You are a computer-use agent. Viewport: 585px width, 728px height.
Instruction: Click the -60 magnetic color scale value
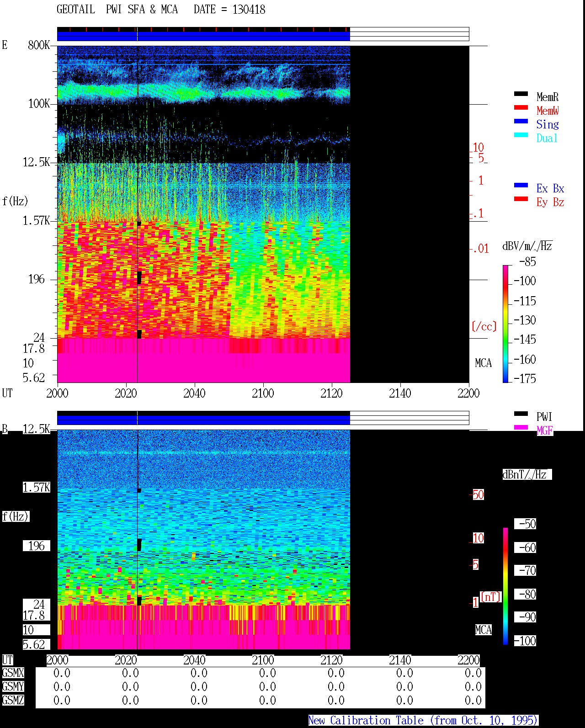pos(527,547)
